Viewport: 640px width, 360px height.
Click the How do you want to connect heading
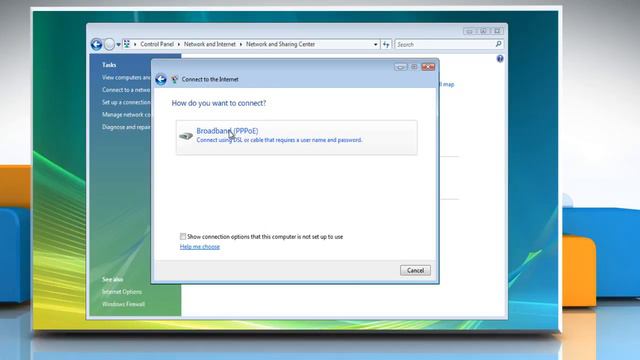[x=219, y=103]
